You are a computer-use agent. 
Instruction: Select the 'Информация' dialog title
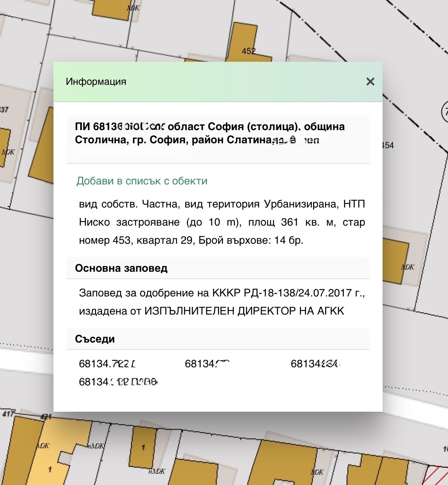(x=96, y=82)
